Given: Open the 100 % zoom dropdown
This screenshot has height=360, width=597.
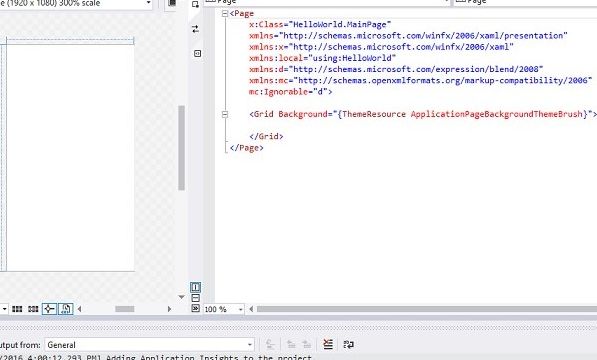Looking at the screenshot, I should click(x=223, y=309).
